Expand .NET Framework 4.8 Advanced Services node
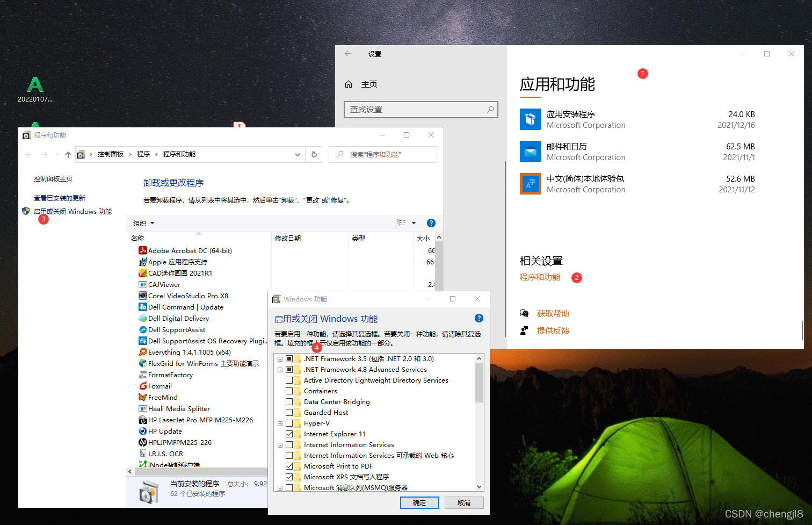This screenshot has width=812, height=525. tap(280, 370)
